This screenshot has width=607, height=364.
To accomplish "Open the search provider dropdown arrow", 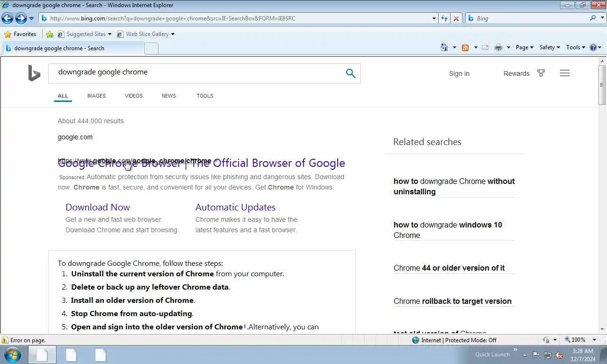I will [602, 18].
